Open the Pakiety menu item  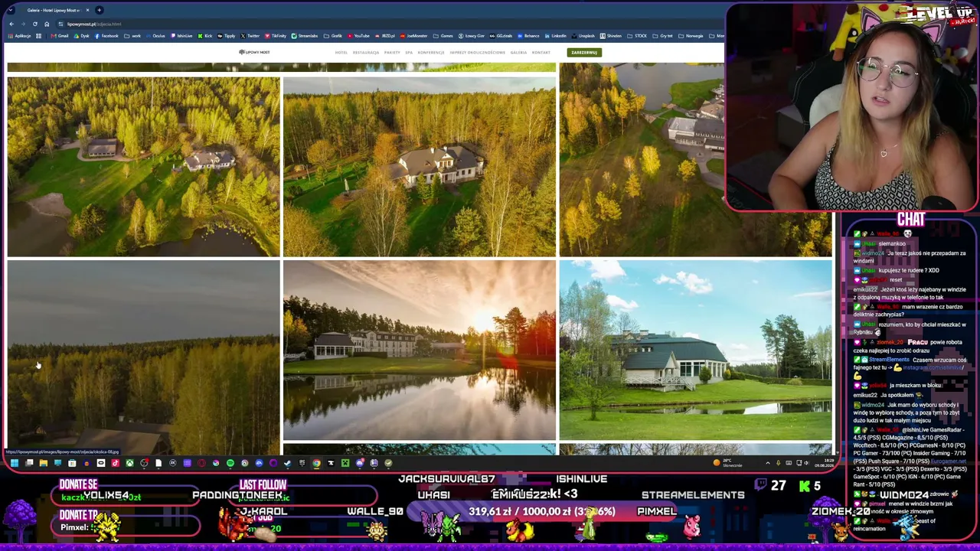point(392,53)
